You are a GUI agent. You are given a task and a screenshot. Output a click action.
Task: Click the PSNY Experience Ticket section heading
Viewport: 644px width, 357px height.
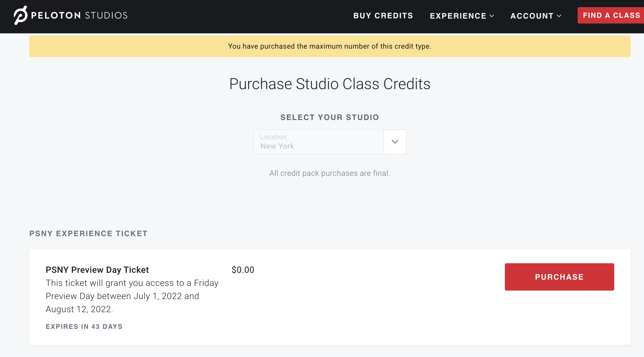88,233
